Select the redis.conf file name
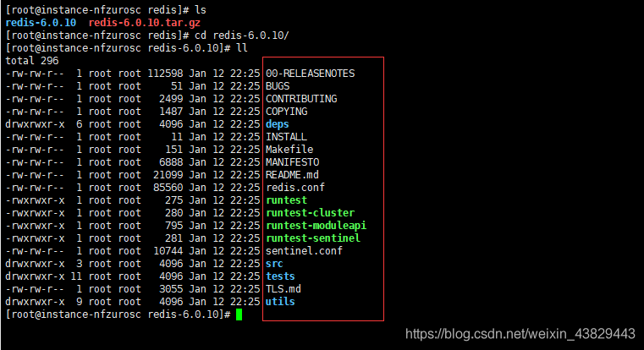This screenshot has height=350, width=644. pos(295,188)
